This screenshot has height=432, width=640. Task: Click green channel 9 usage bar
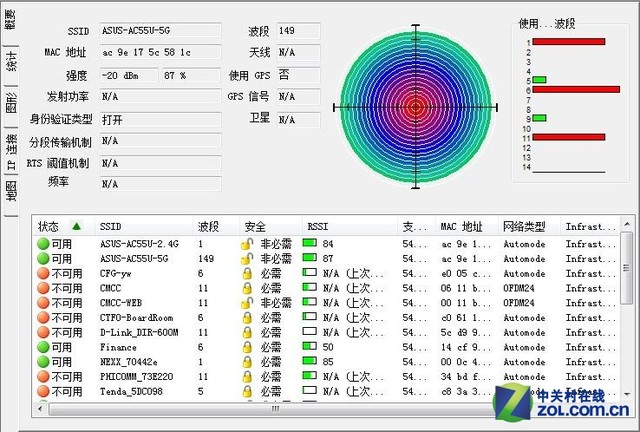(x=539, y=118)
